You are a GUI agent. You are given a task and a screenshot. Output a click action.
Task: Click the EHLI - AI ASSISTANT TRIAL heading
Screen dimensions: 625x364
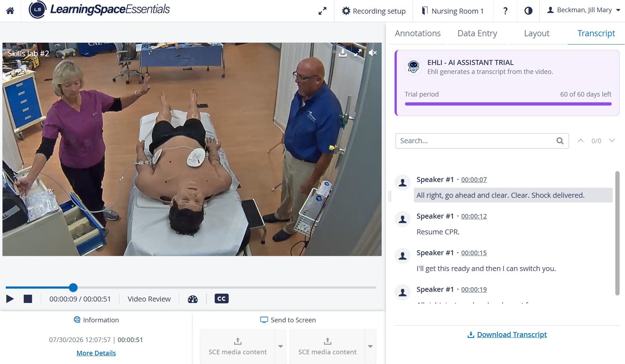click(470, 62)
